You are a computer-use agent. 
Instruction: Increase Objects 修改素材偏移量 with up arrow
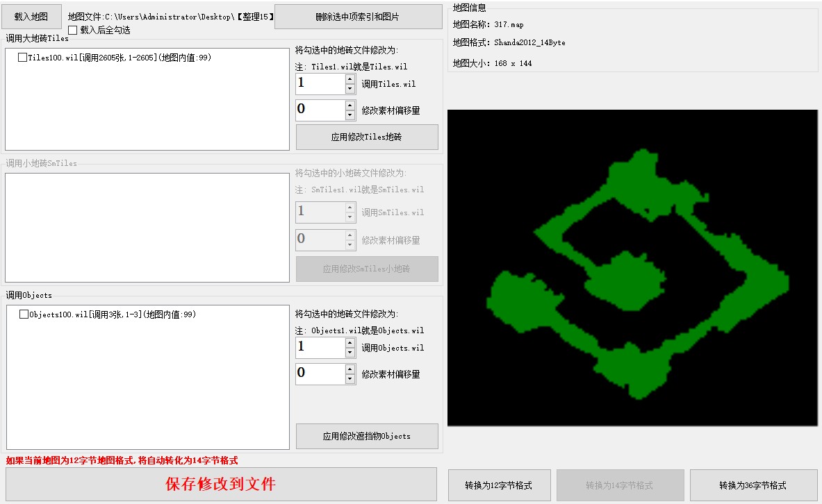click(350, 369)
